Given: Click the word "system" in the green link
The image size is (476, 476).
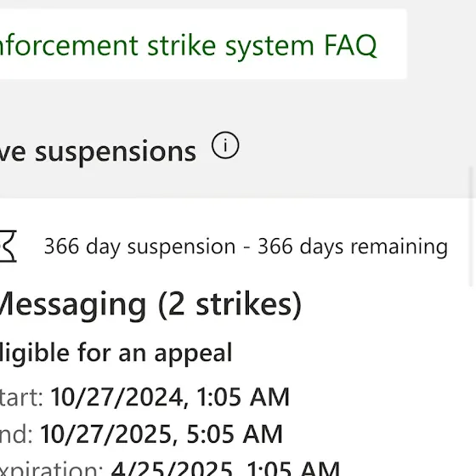Looking at the screenshot, I should [269, 47].
